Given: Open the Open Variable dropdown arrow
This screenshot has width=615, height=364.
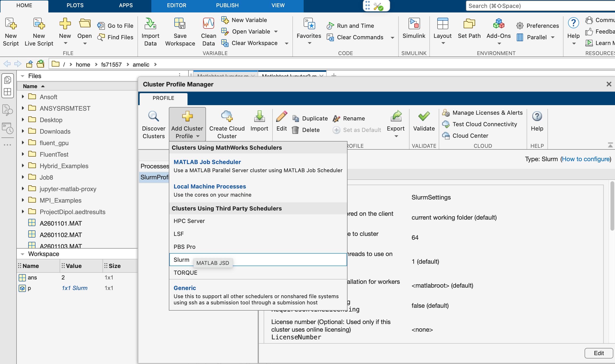Looking at the screenshot, I should coord(276,32).
